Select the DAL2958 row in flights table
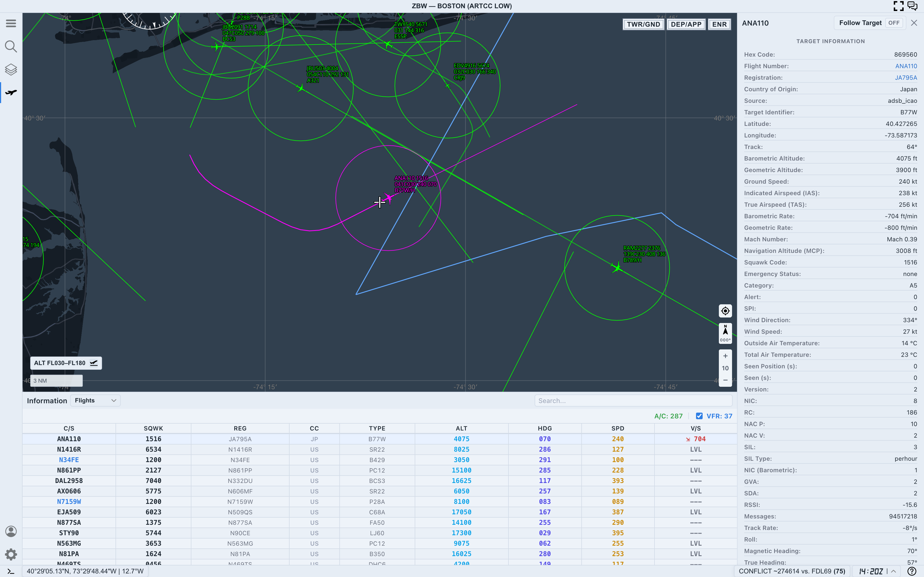The width and height of the screenshot is (924, 577). coord(380,481)
